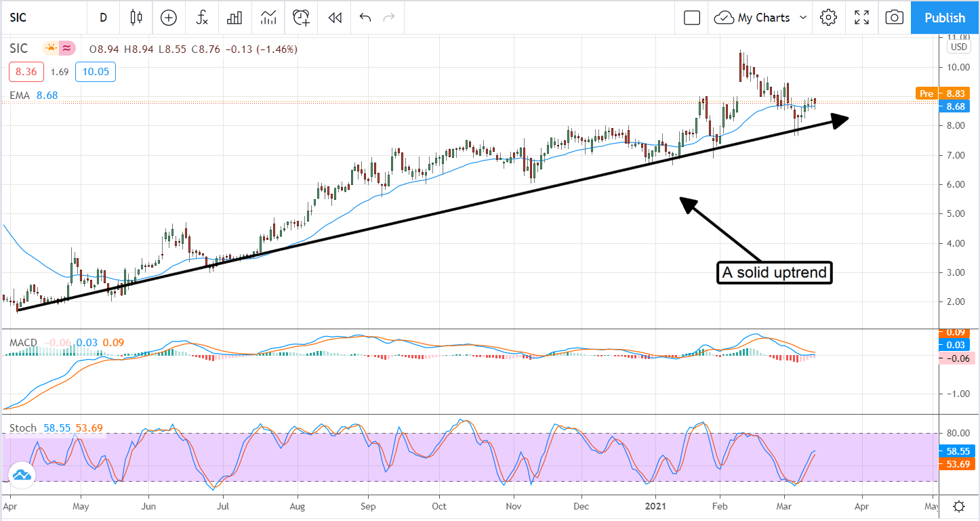980x521 pixels.
Task: Create an alert with the alarm clock icon
Action: point(302,18)
